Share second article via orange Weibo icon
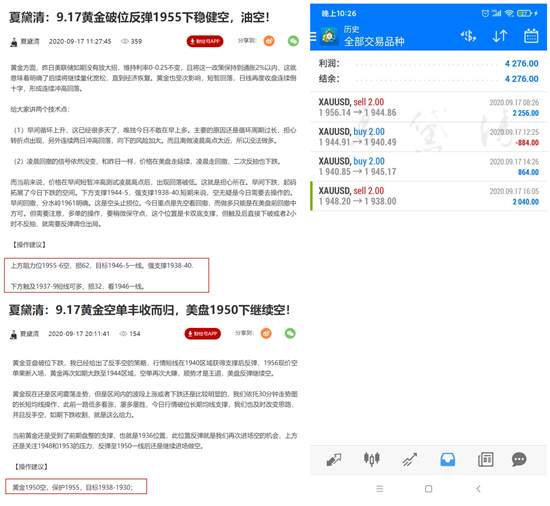This screenshot has width=550, height=506. pyautogui.click(x=266, y=333)
